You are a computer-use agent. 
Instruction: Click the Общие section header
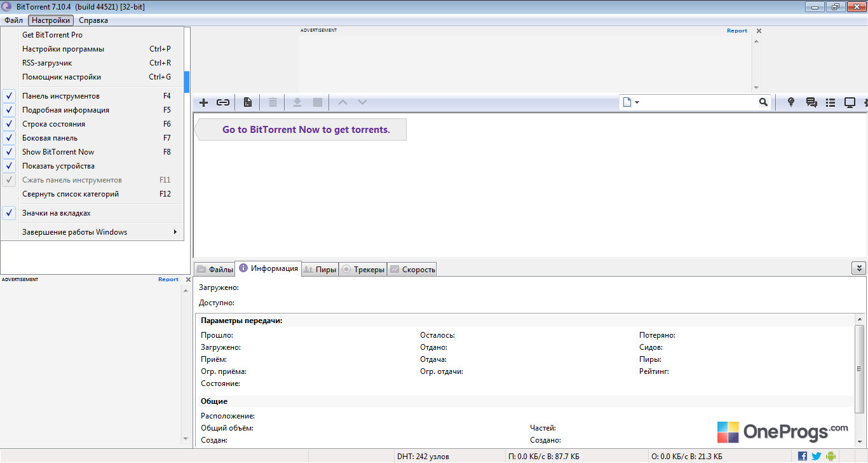[214, 401]
